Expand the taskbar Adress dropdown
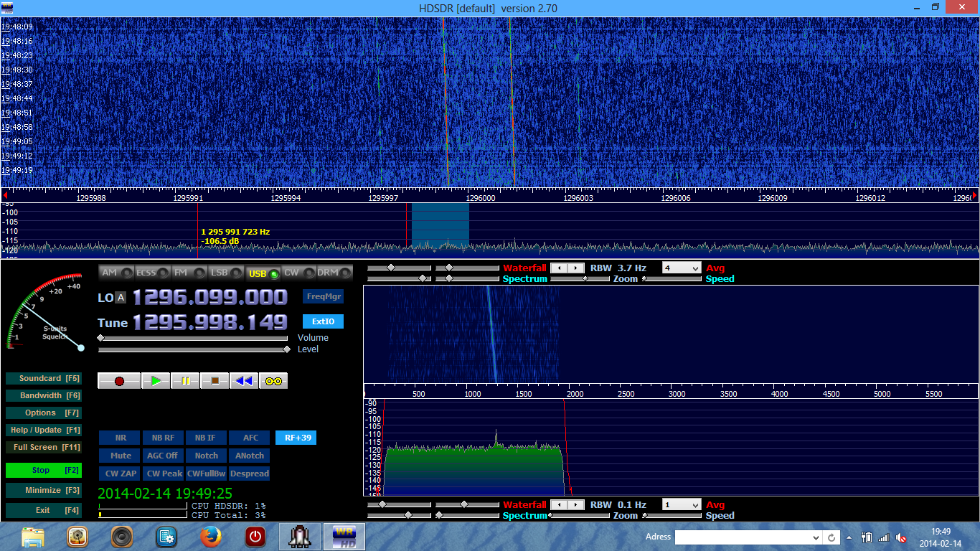 816,537
